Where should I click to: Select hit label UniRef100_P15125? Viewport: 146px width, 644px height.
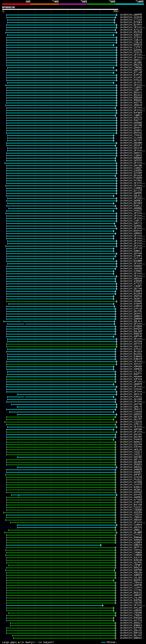(131, 53)
